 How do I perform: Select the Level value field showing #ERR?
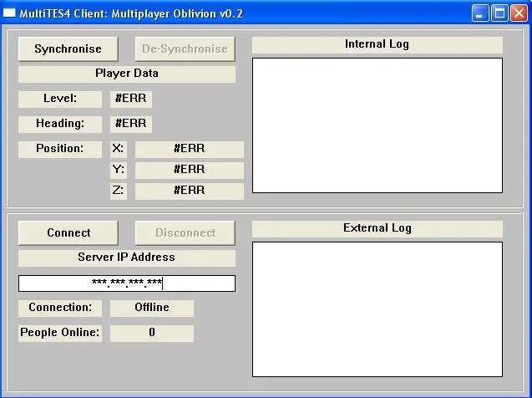131,99
